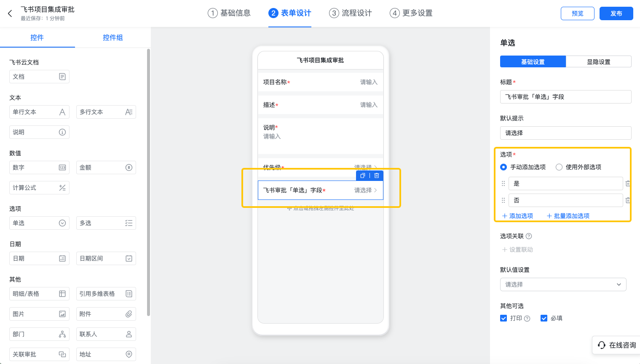This screenshot has width=640, height=364.
Task: Open 飞书审批「单选」字段 selector in preview
Action: 321,190
